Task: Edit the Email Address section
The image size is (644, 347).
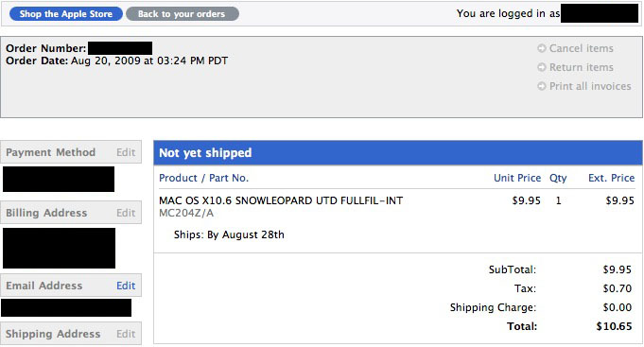Action: [x=126, y=286]
